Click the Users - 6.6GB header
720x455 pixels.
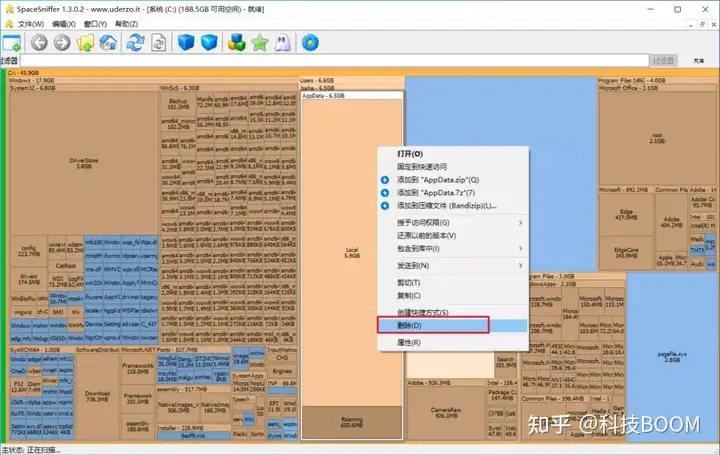click(x=352, y=80)
